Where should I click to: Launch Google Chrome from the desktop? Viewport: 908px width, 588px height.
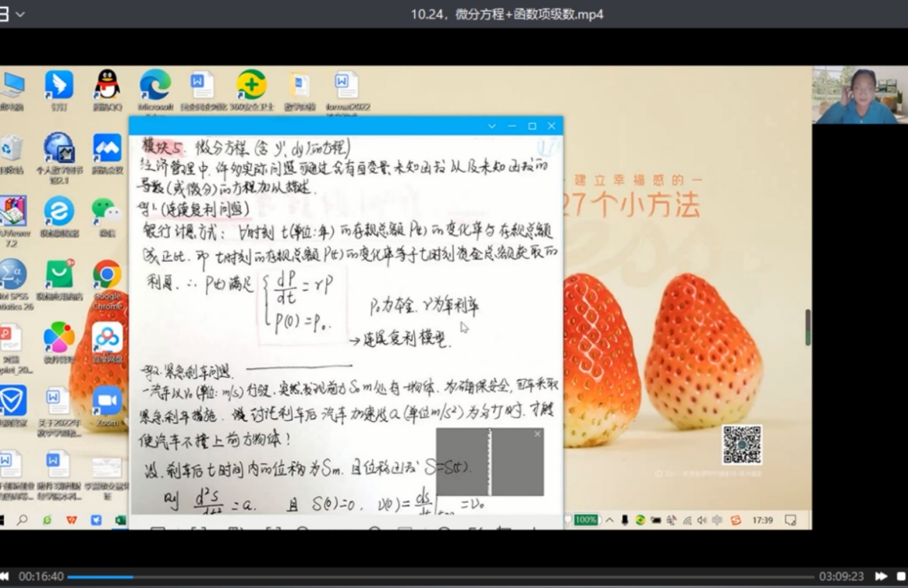tap(107, 275)
